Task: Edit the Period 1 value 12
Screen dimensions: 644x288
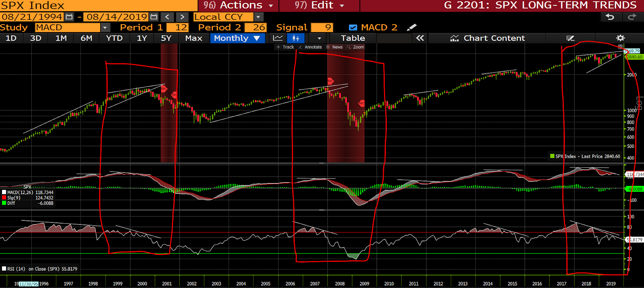Action: (x=178, y=27)
